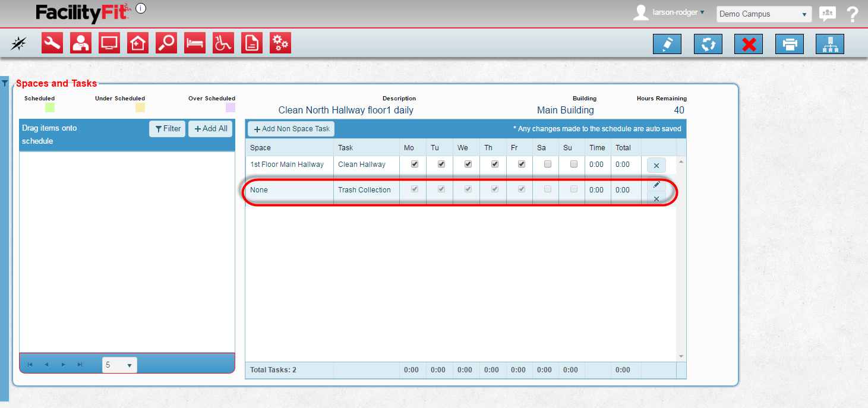Image resolution: width=868 pixels, height=408 pixels.
Task: Select the wheelchair icon in toolbar
Action: [x=223, y=43]
